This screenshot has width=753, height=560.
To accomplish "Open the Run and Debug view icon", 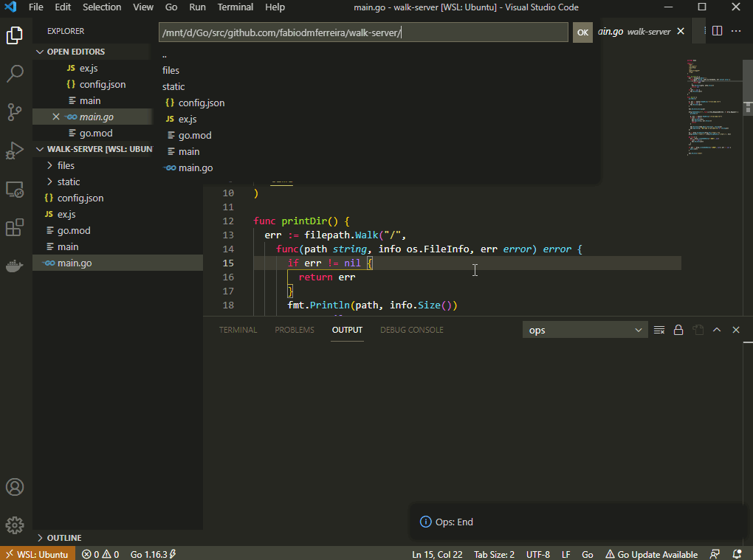I will (x=15, y=151).
